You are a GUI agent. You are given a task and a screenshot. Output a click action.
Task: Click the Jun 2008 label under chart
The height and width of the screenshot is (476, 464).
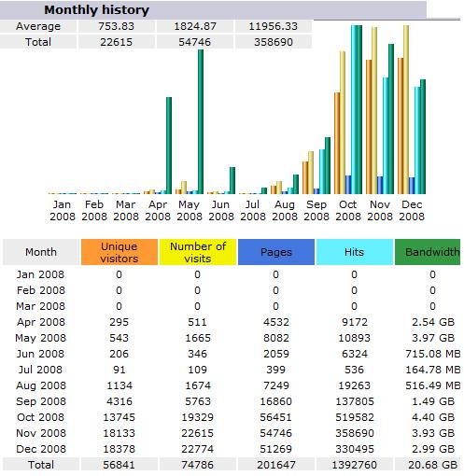click(x=221, y=211)
